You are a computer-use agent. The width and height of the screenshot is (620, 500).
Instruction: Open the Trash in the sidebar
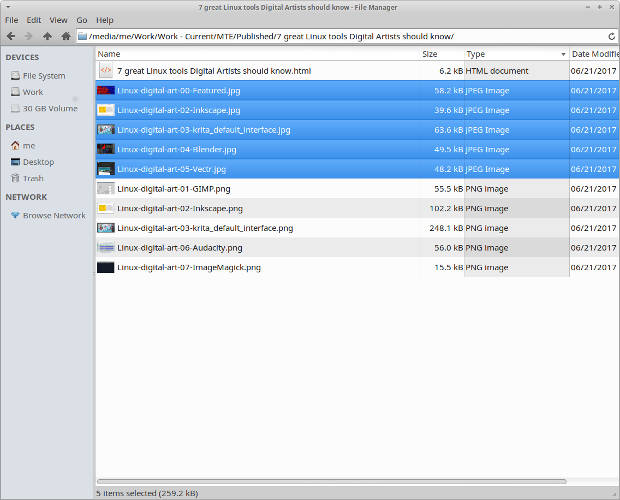tap(27, 178)
